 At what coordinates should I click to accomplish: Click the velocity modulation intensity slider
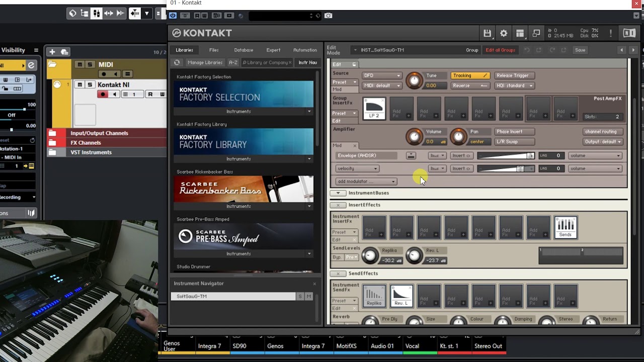pyautogui.click(x=506, y=168)
